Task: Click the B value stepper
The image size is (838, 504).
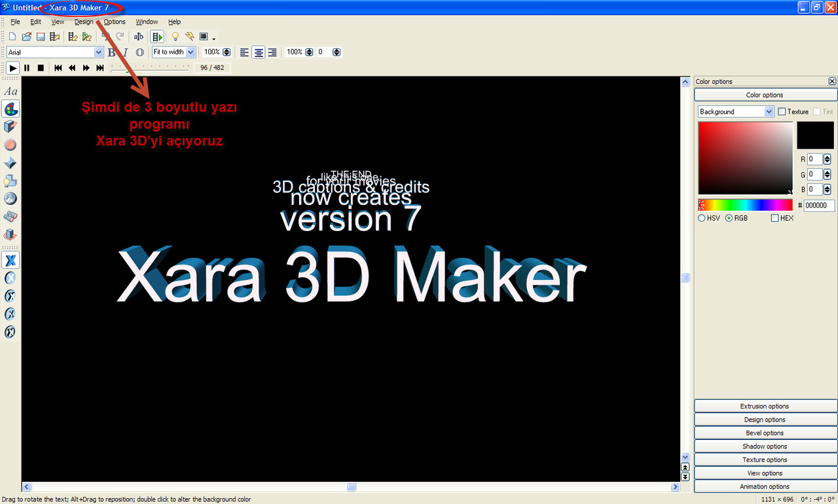Action: pos(827,189)
